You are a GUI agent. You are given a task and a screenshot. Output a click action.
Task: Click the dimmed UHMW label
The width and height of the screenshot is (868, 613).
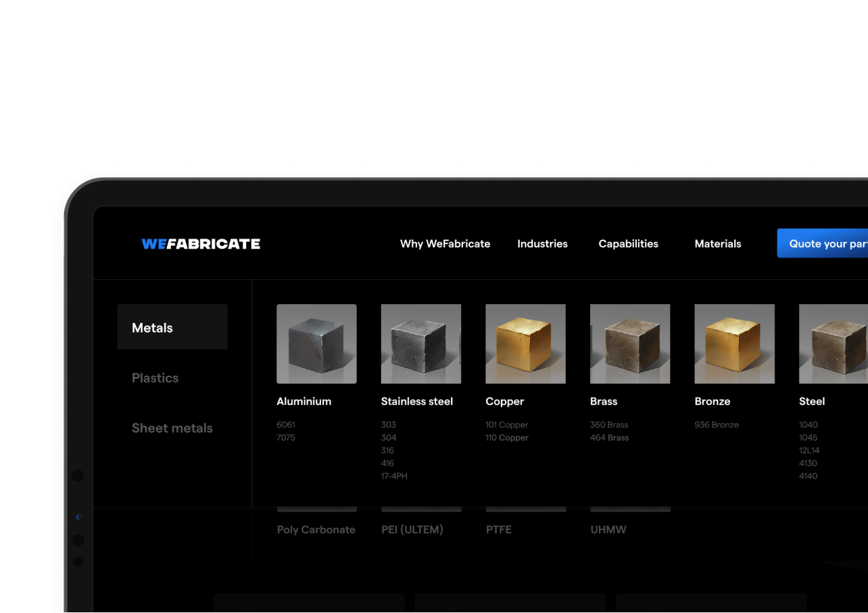click(608, 530)
